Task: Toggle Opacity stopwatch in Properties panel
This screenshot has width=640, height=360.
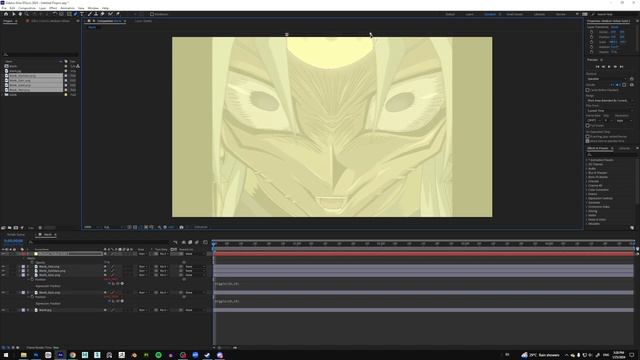Action: (591, 52)
